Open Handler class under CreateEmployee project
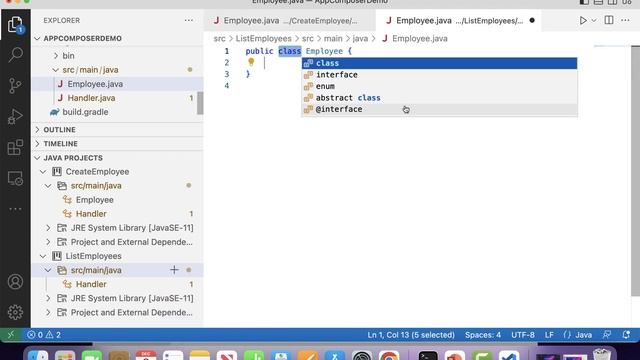The height and width of the screenshot is (360, 640). (117, 214)
